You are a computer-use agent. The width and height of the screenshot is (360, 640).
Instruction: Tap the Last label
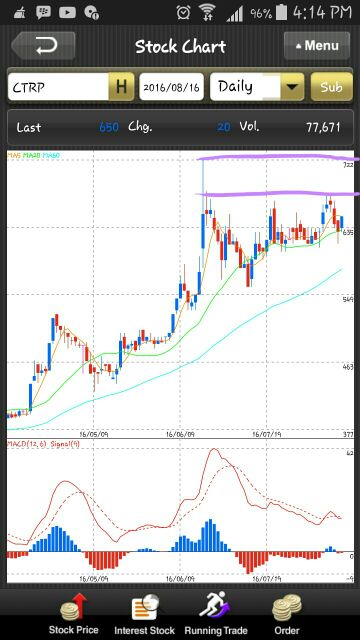tap(29, 127)
